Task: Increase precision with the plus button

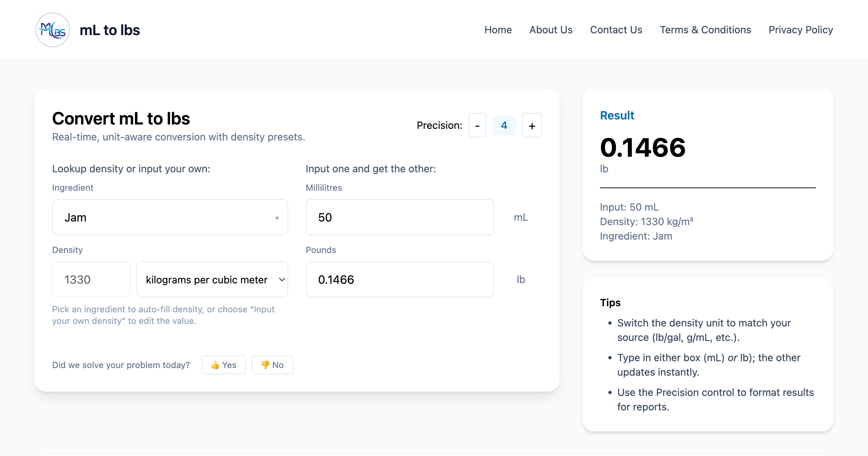Action: pyautogui.click(x=532, y=126)
